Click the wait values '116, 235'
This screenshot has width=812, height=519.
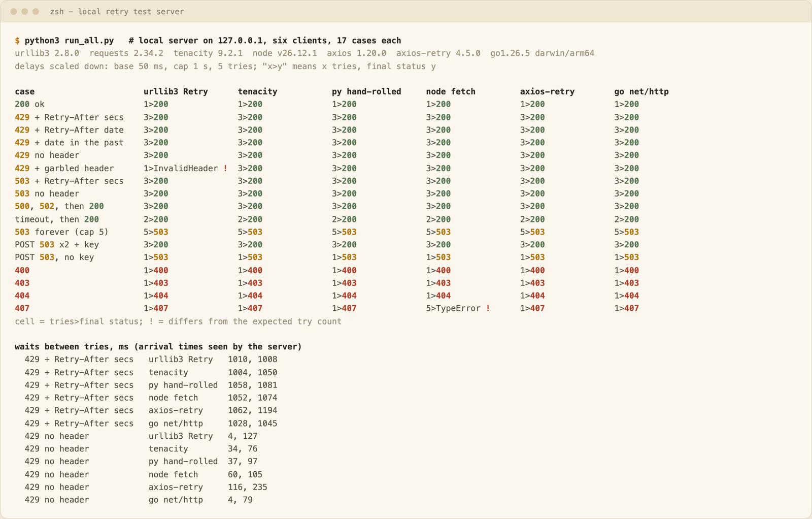(248, 487)
